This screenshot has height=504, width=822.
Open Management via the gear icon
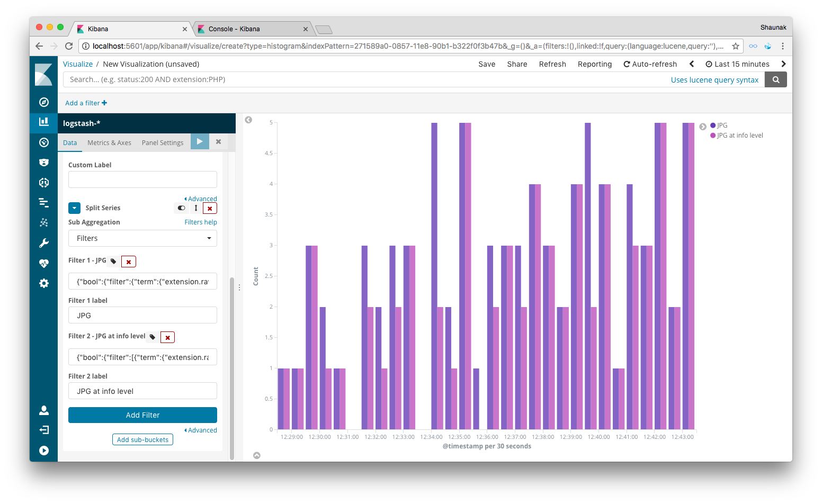click(x=44, y=283)
